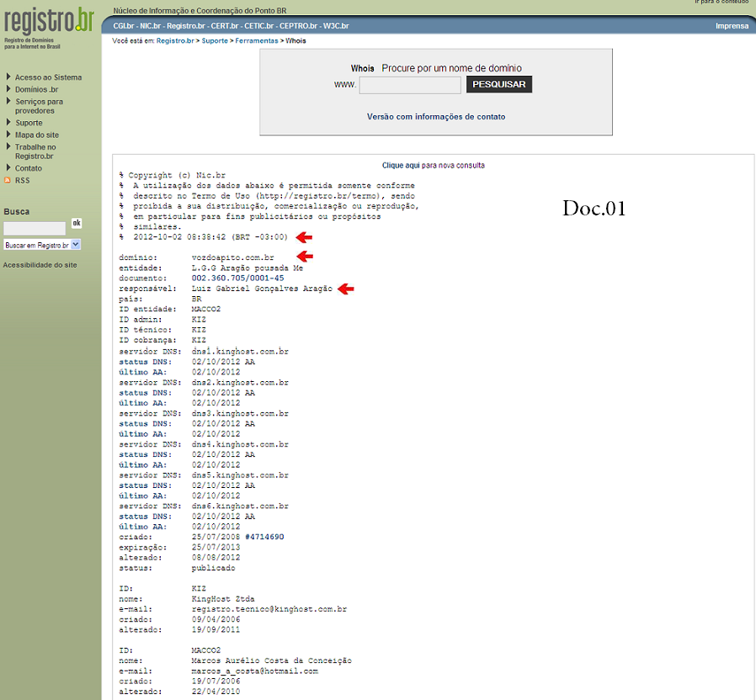Expand the Mapa do site arrow
Viewport: 756px width, 700px height.
click(8, 134)
